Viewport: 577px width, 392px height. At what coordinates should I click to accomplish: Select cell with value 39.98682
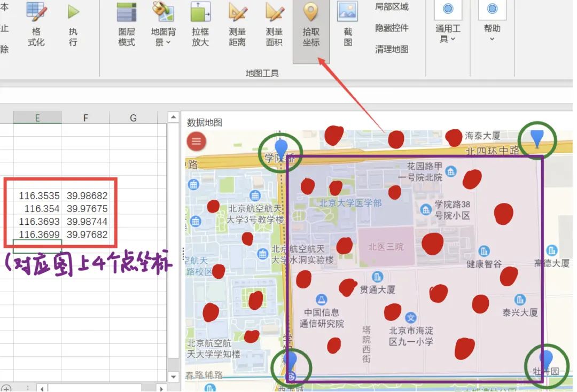[85, 195]
